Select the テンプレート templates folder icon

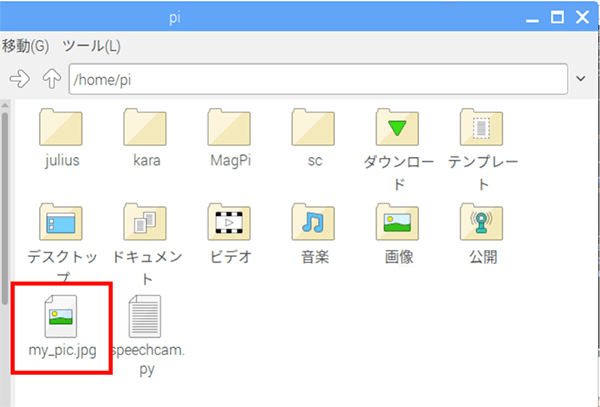[482, 127]
